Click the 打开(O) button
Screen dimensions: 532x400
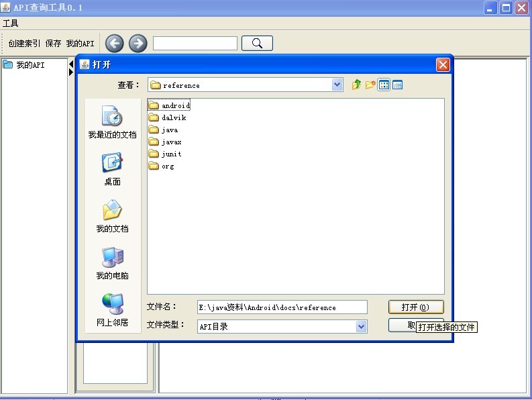coord(416,307)
